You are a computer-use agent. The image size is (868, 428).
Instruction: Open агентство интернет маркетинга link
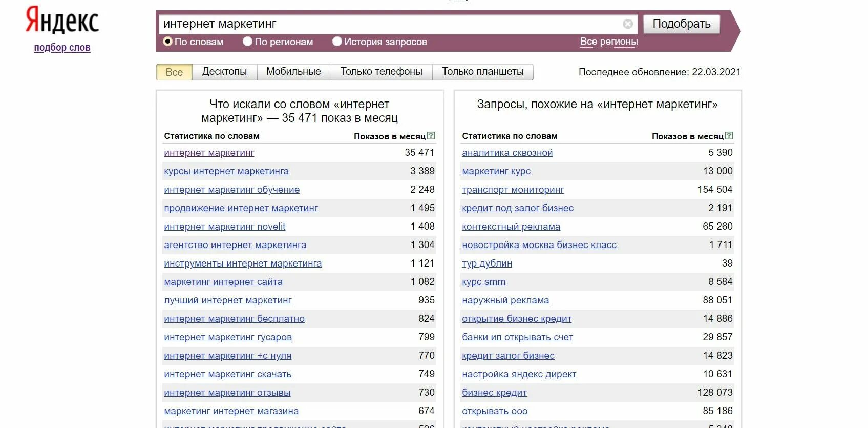235,245
